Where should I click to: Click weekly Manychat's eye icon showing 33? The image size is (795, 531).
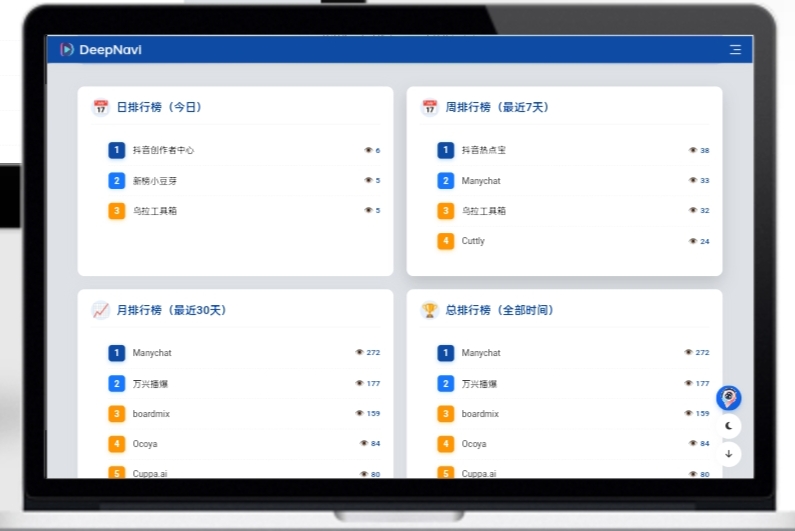(693, 180)
